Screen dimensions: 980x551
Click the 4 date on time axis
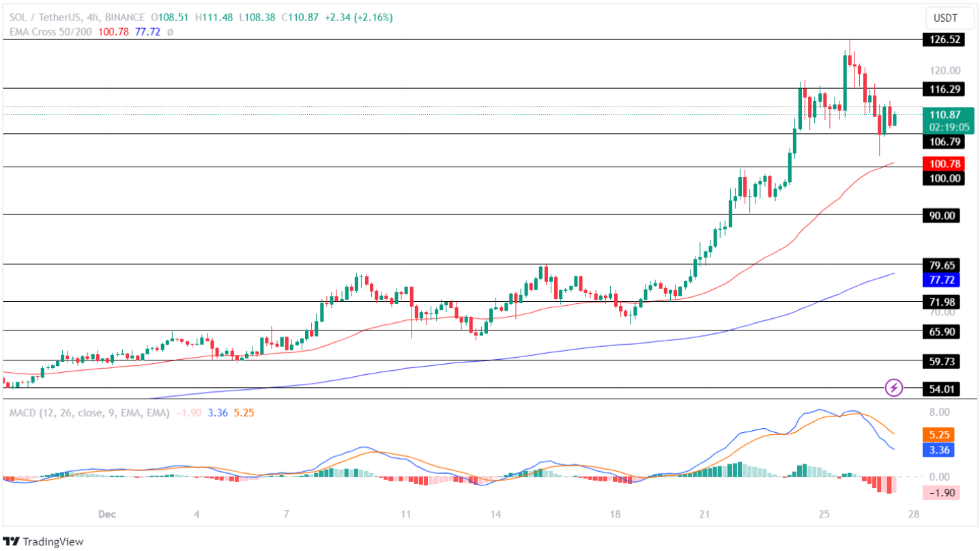pyautogui.click(x=197, y=514)
